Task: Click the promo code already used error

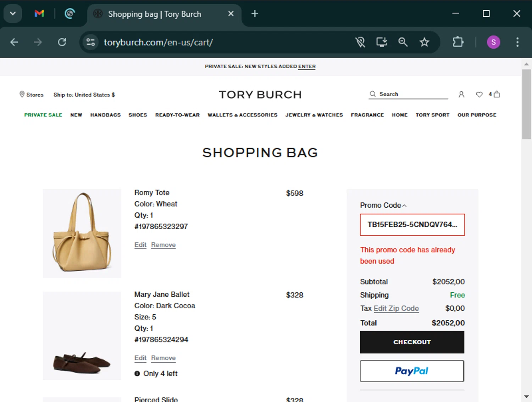Action: pos(408,255)
